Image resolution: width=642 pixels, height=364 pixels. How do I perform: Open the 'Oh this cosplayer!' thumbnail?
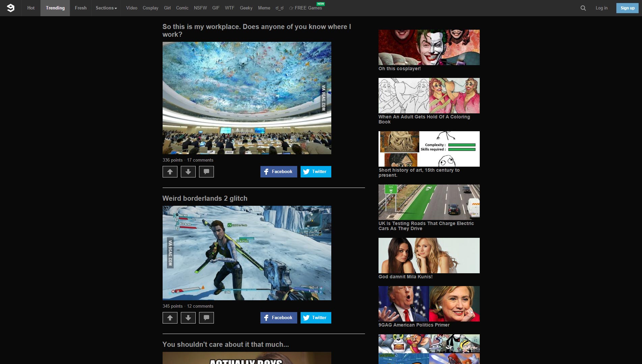[x=429, y=47]
